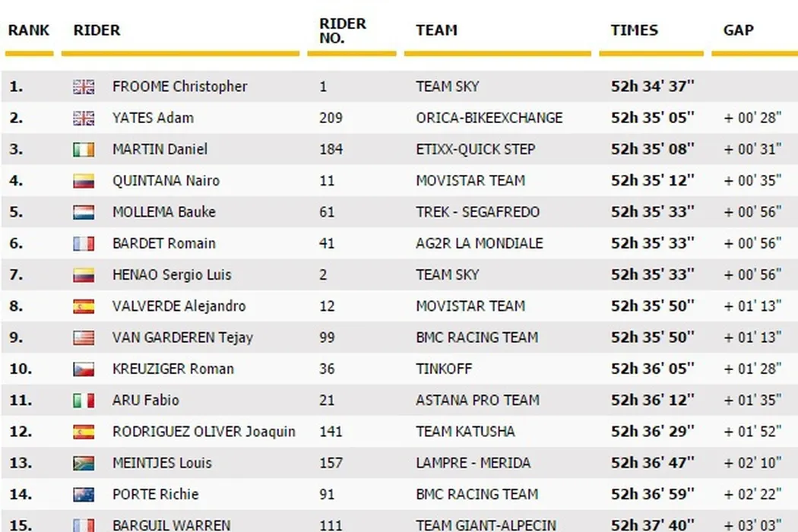Click the GAP column header
The width and height of the screenshot is (798, 532).
click(738, 30)
